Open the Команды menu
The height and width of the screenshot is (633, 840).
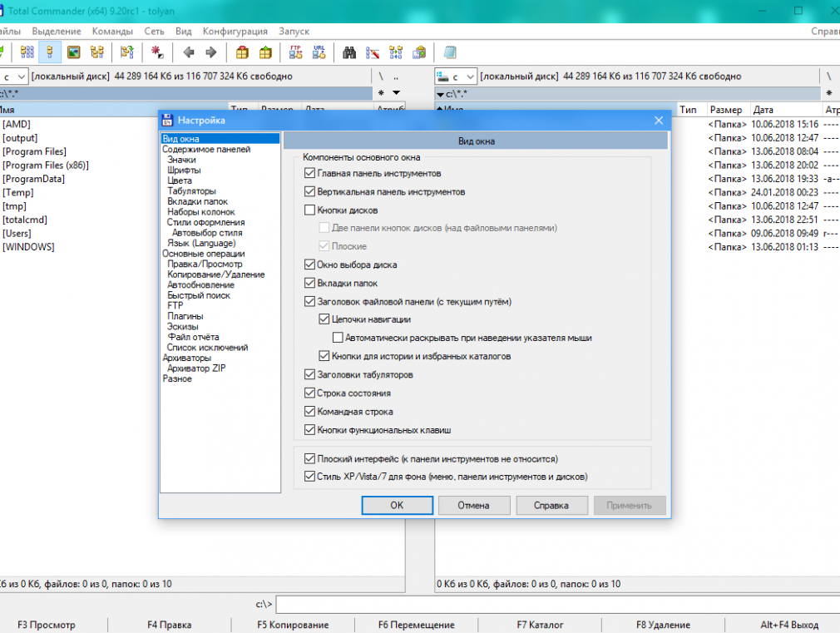pos(112,31)
